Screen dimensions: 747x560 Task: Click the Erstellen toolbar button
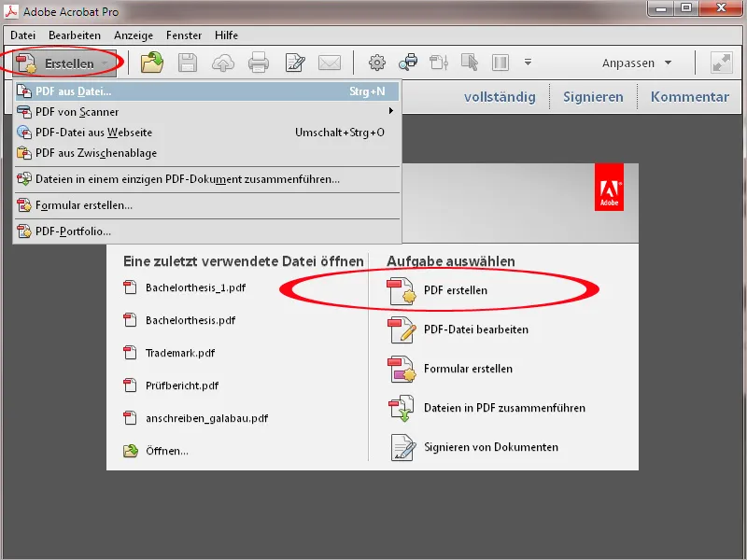click(63, 63)
